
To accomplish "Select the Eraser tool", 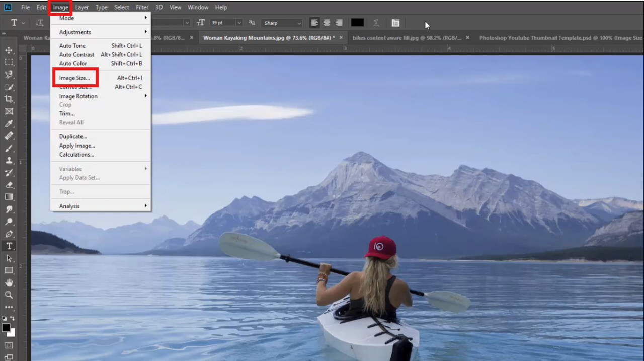I will [x=9, y=185].
